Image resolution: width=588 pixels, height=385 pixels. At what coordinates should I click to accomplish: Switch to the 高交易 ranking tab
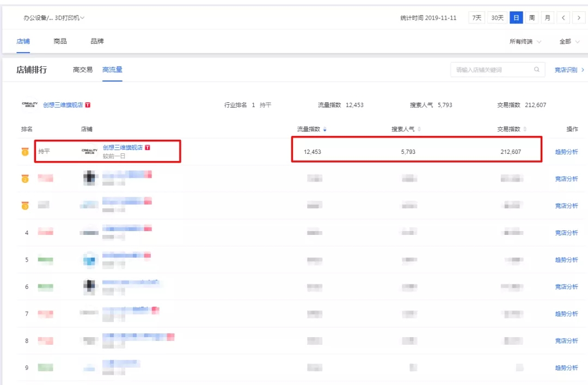83,70
